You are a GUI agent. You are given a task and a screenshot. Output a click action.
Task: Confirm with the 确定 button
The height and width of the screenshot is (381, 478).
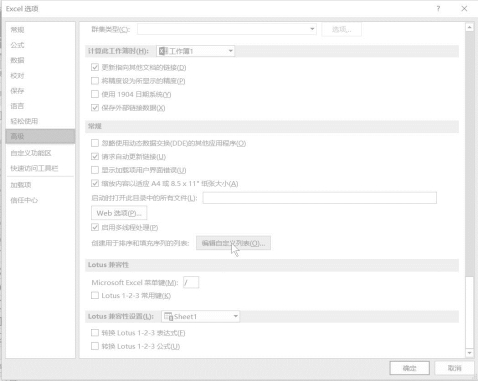[x=409, y=368]
